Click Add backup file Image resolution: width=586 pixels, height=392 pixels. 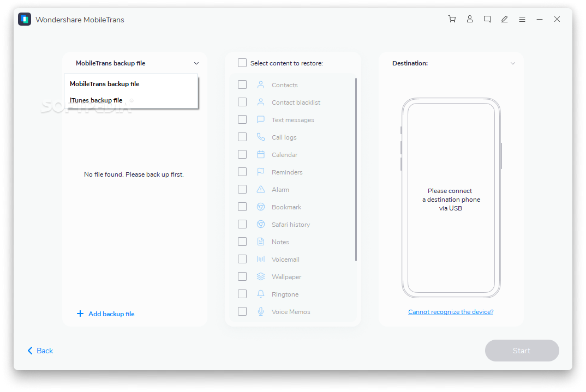click(x=111, y=314)
